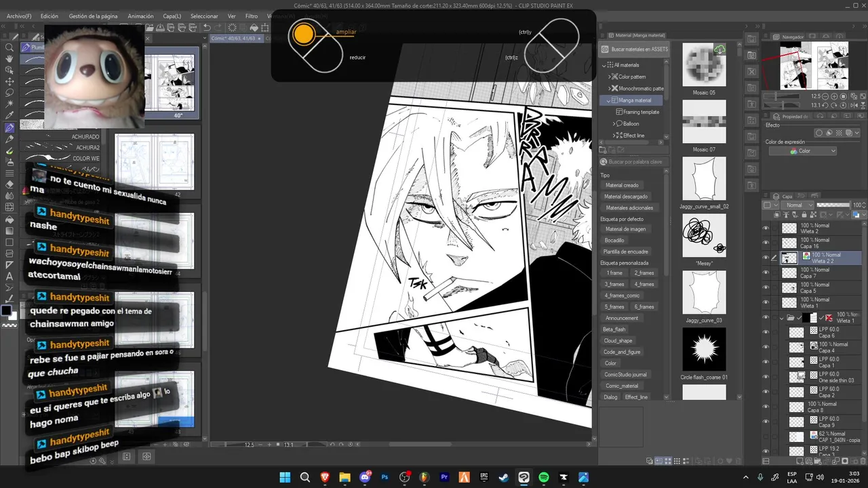Hide the Viñeta 2 2 layer
This screenshot has width=868, height=488.
click(x=766, y=258)
